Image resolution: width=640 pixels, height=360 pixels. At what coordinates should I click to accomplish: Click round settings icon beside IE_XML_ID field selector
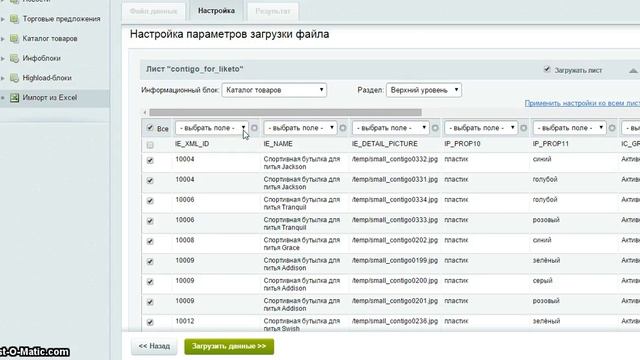pyautogui.click(x=254, y=128)
